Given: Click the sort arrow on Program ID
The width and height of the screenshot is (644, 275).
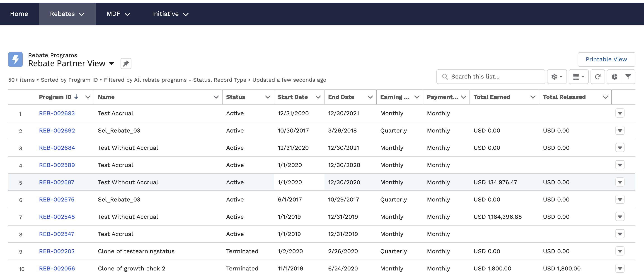Looking at the screenshot, I should (x=76, y=97).
